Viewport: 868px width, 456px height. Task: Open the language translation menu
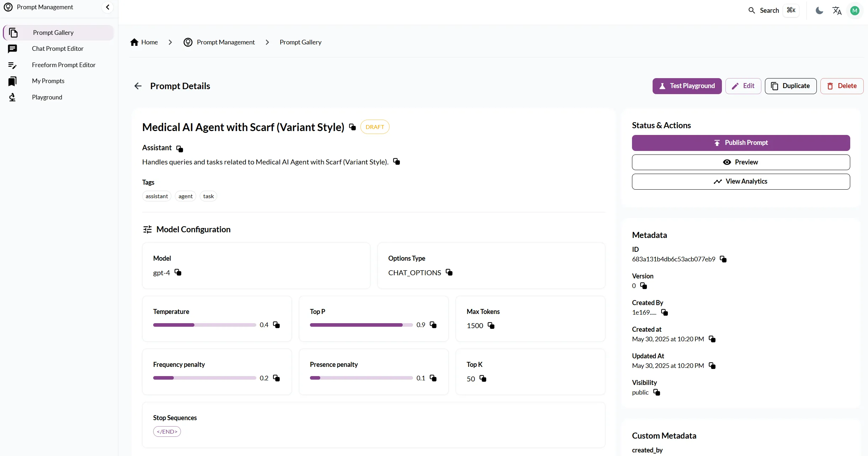coord(837,11)
